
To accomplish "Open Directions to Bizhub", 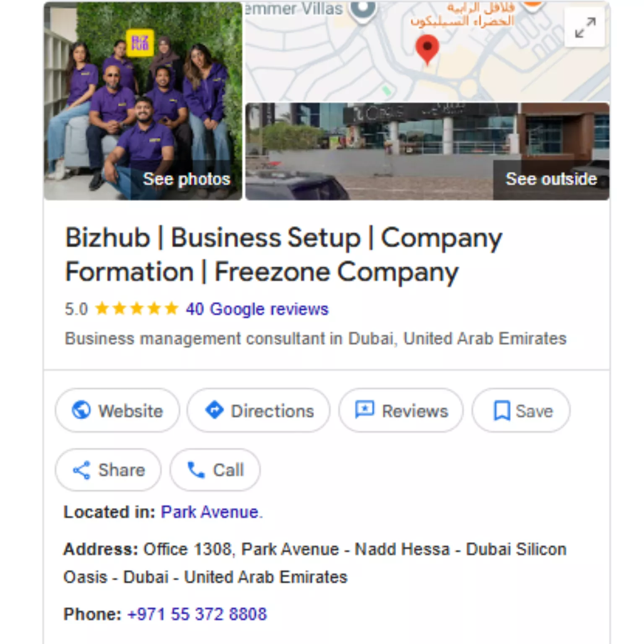I will coord(259,410).
